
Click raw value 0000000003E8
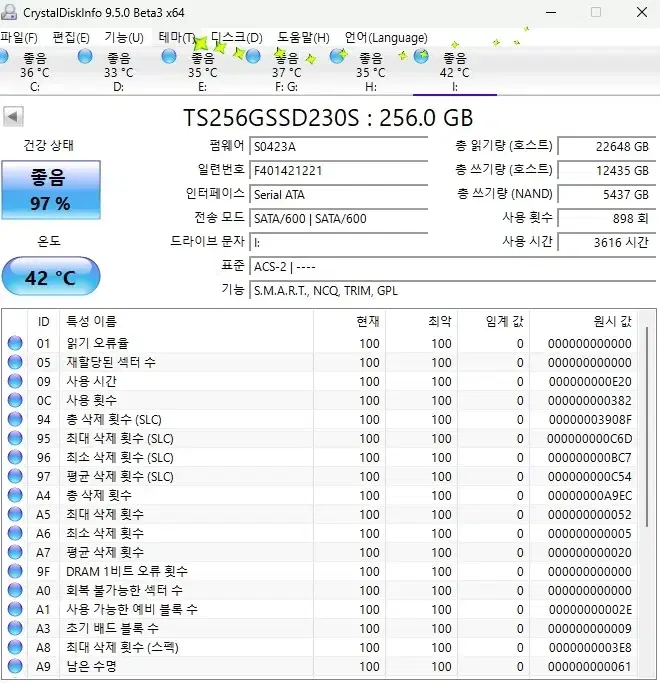[590, 648]
